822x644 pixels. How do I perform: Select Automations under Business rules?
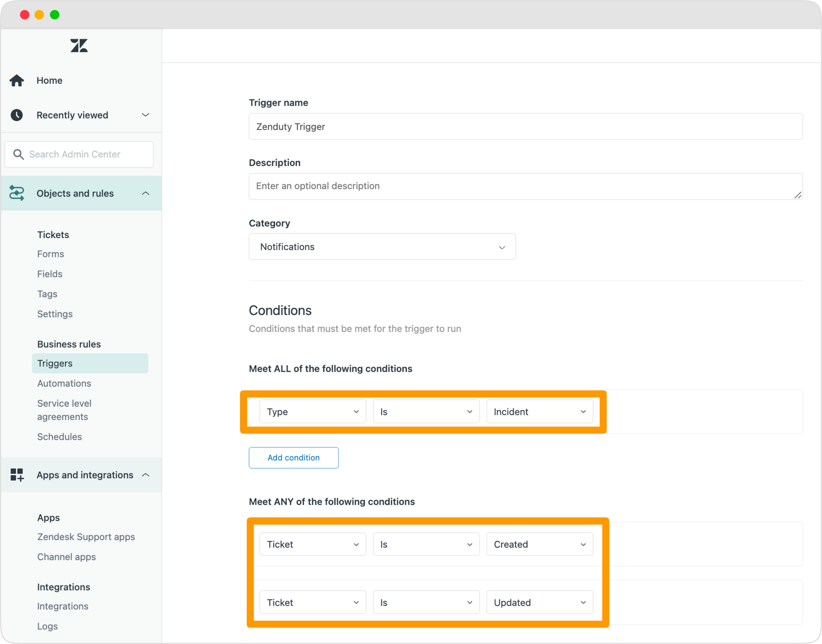pos(64,383)
